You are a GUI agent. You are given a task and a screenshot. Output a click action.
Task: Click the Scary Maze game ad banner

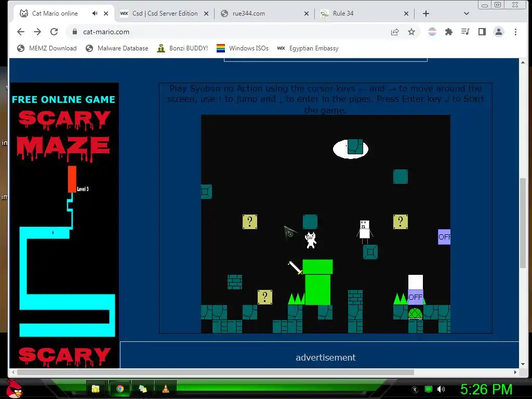(65, 225)
